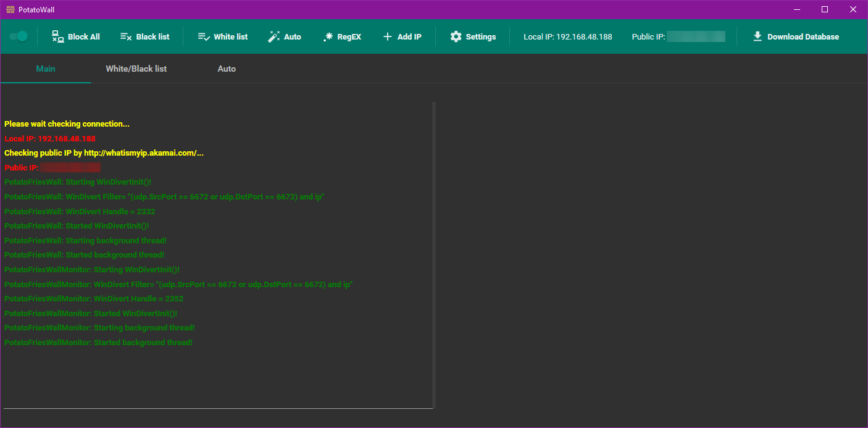Screen dimensions: 868x428
Task: Open the White list toolbar button
Action: (x=222, y=36)
